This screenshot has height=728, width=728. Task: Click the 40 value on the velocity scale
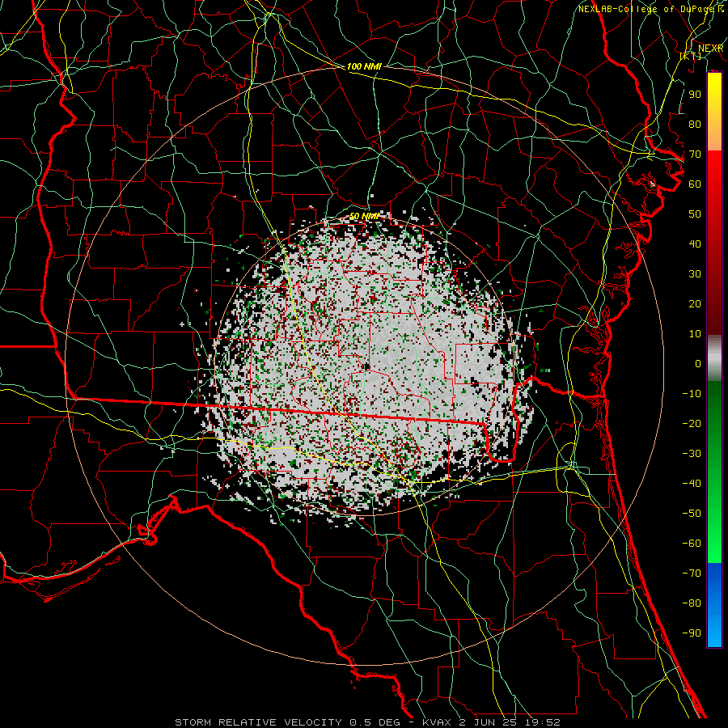(695, 244)
